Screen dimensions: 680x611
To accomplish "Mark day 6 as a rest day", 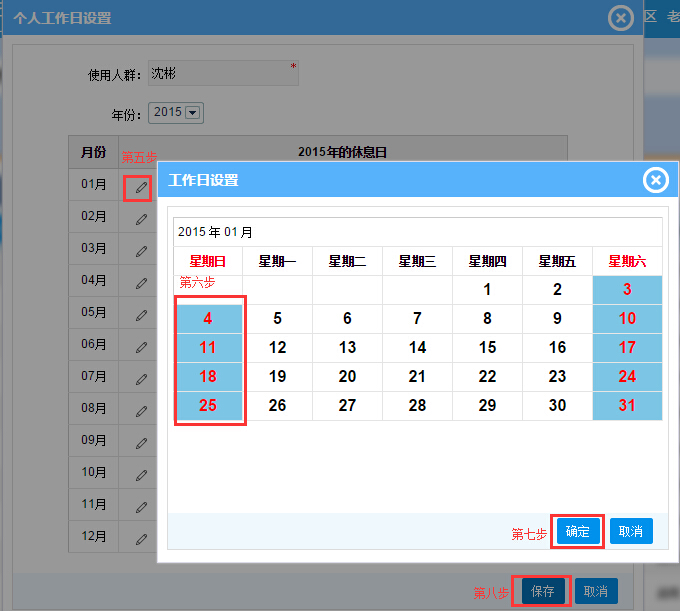I will (x=347, y=319).
